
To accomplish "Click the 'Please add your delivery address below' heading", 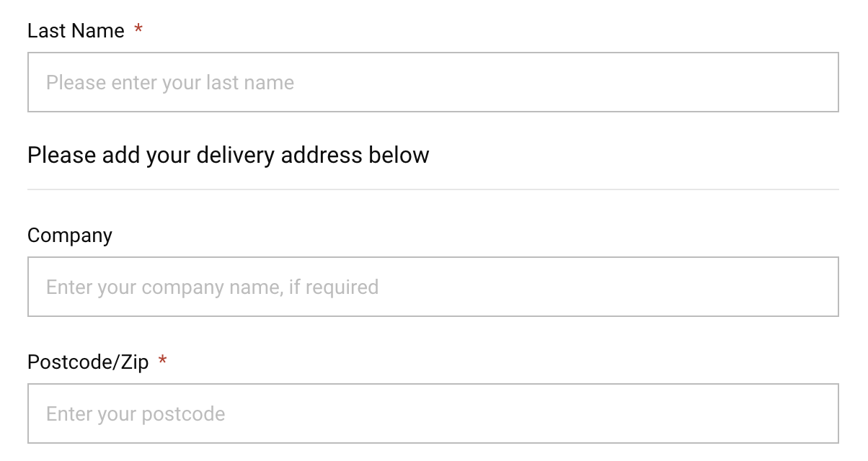I will point(229,155).
